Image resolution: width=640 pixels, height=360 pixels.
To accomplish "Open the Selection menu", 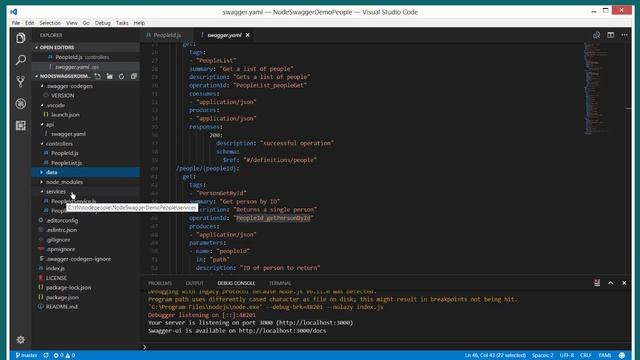I will click(x=50, y=23).
